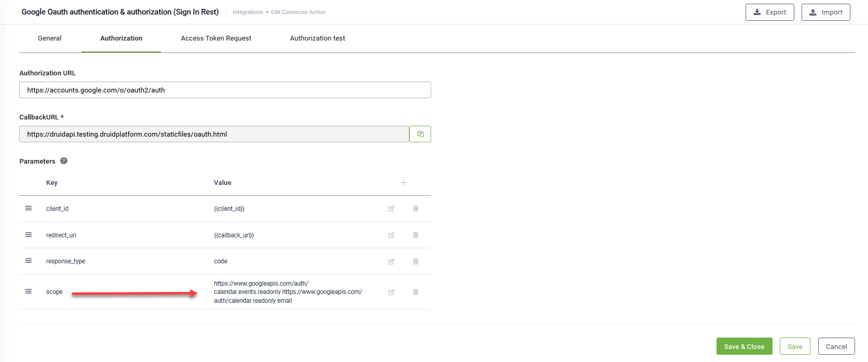The height and width of the screenshot is (362, 868).
Task: Click the Google Oauth authentication page title
Action: pos(120,12)
